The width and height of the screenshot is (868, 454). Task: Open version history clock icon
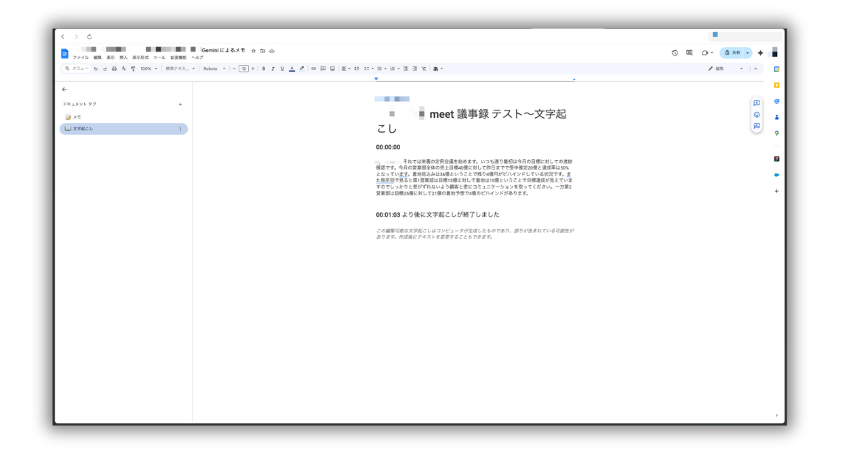click(x=675, y=53)
